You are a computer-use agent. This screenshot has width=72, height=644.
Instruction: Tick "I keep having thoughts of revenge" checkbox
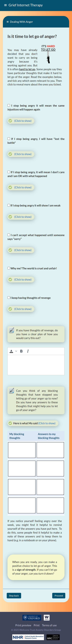[9, 297]
